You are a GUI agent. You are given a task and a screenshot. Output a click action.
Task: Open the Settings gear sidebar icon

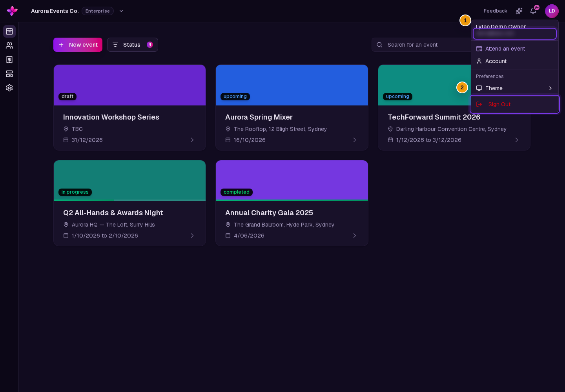coord(9,88)
